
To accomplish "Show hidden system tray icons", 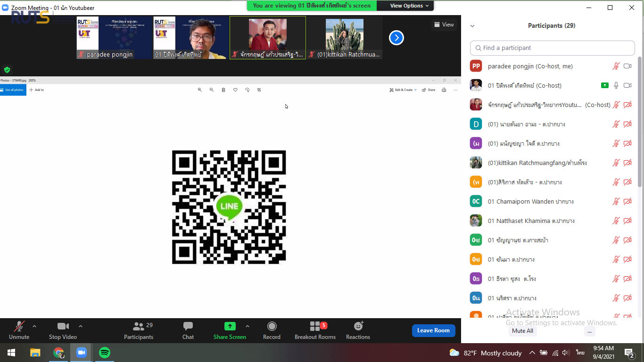I will [532, 353].
